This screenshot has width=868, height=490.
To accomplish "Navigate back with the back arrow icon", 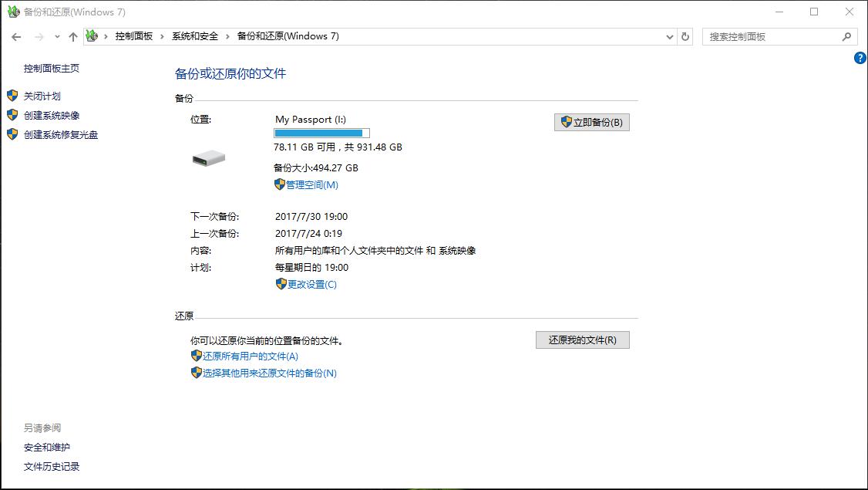I will pyautogui.click(x=15, y=36).
